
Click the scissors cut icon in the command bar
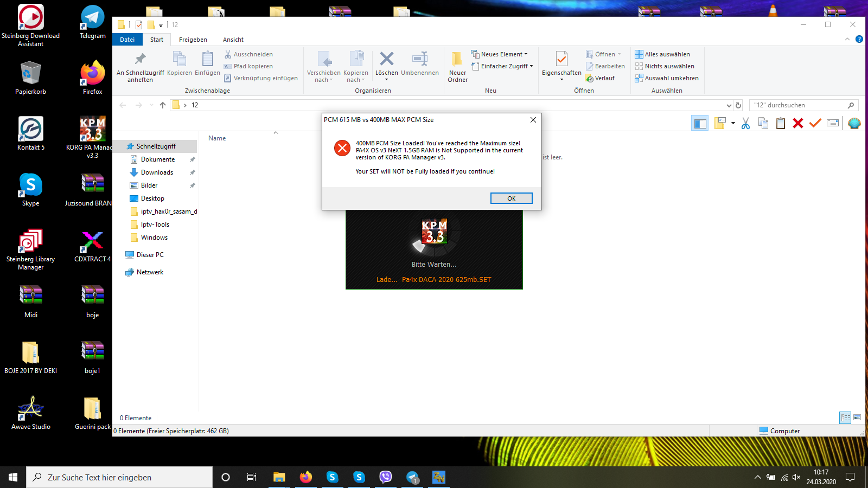(745, 124)
